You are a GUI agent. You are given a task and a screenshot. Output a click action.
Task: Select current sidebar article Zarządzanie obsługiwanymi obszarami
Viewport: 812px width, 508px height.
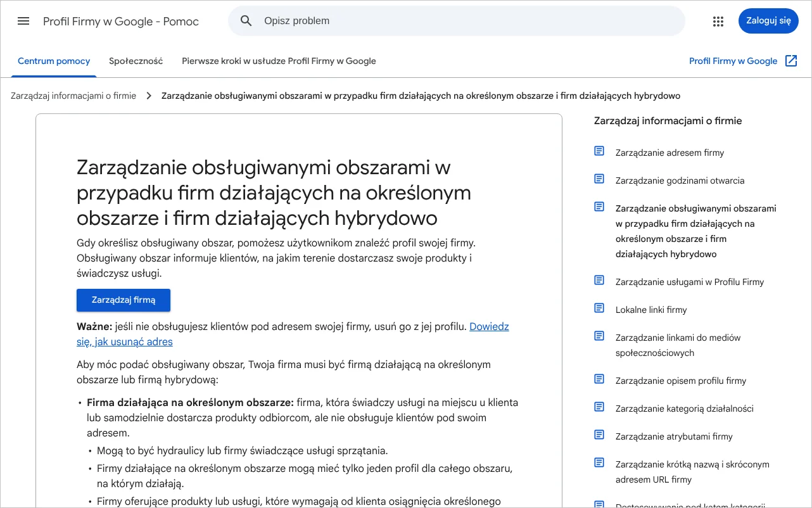(x=696, y=231)
